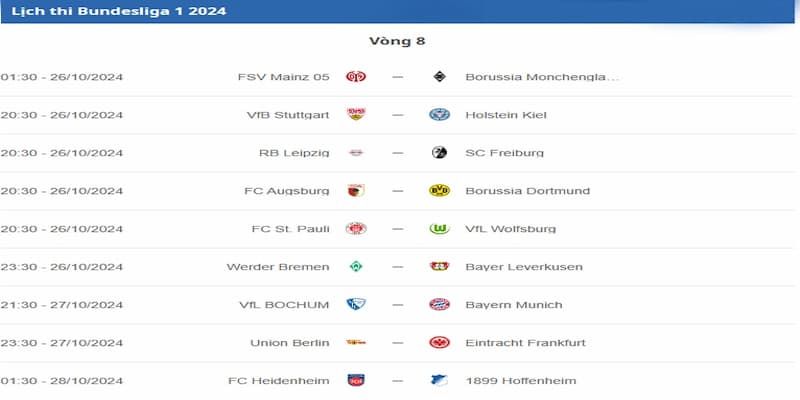Click the Werder Bremen diamond logo
Screen dimensions: 800x400
coord(355,267)
